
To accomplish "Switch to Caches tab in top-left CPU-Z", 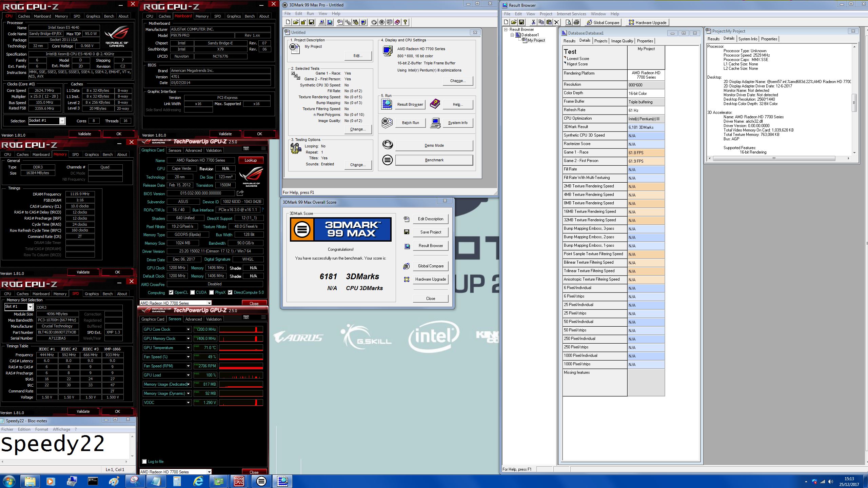I will 24,16.
